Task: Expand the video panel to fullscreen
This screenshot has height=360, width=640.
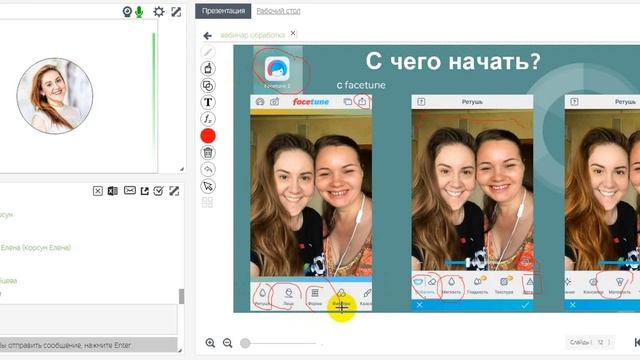Action: coord(176,12)
